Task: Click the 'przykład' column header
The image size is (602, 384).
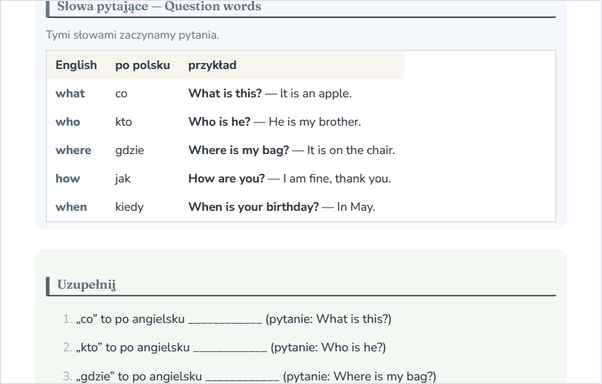Action: tap(212, 65)
